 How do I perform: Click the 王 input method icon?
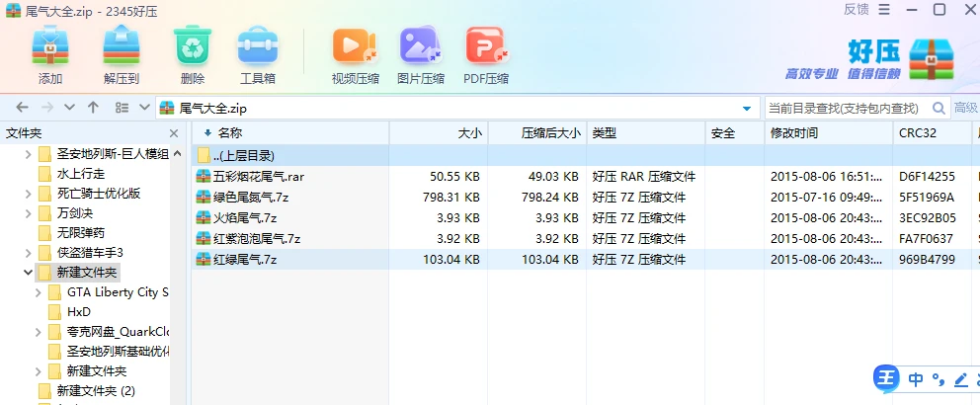coord(885,378)
